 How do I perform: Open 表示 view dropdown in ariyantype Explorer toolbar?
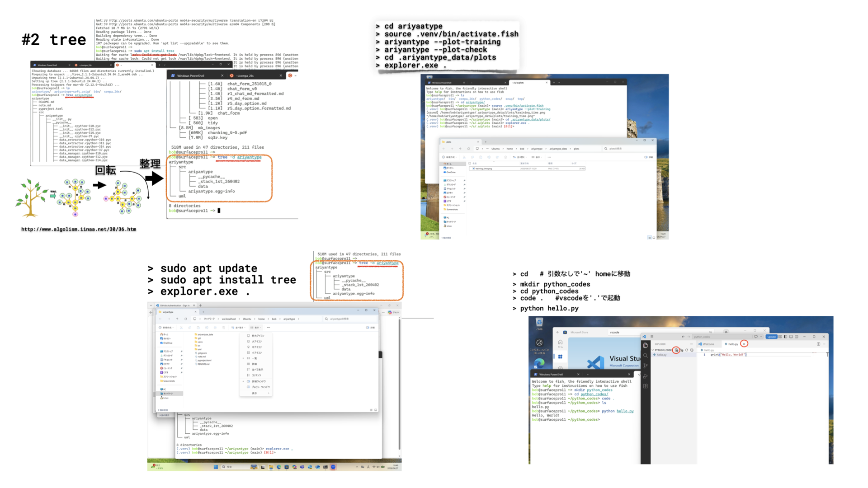click(256, 328)
